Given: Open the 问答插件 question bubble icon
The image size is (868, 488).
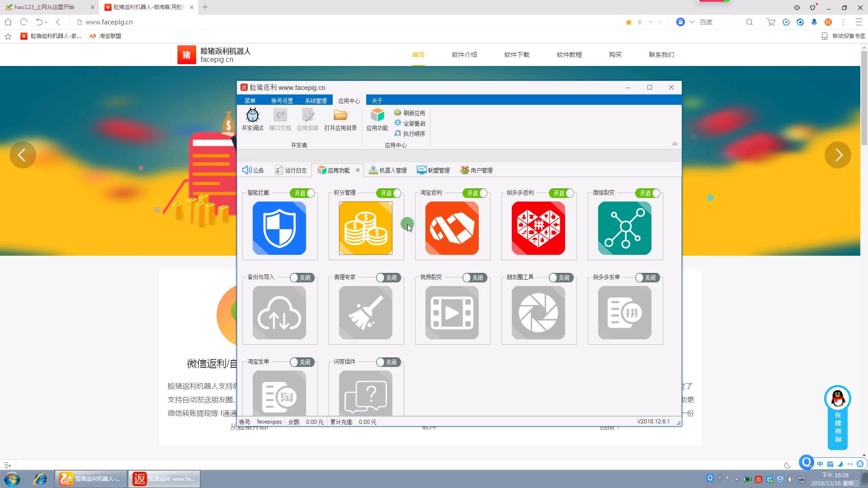Looking at the screenshot, I should 366,393.
